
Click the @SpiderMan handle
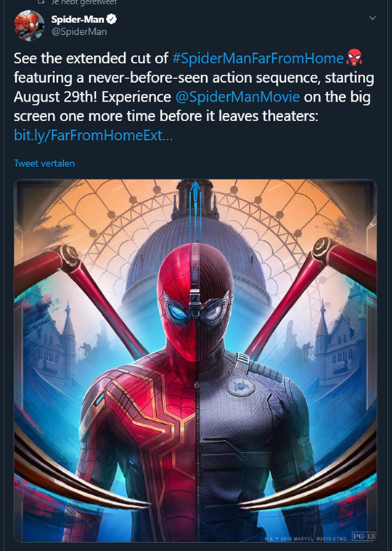[x=79, y=32]
